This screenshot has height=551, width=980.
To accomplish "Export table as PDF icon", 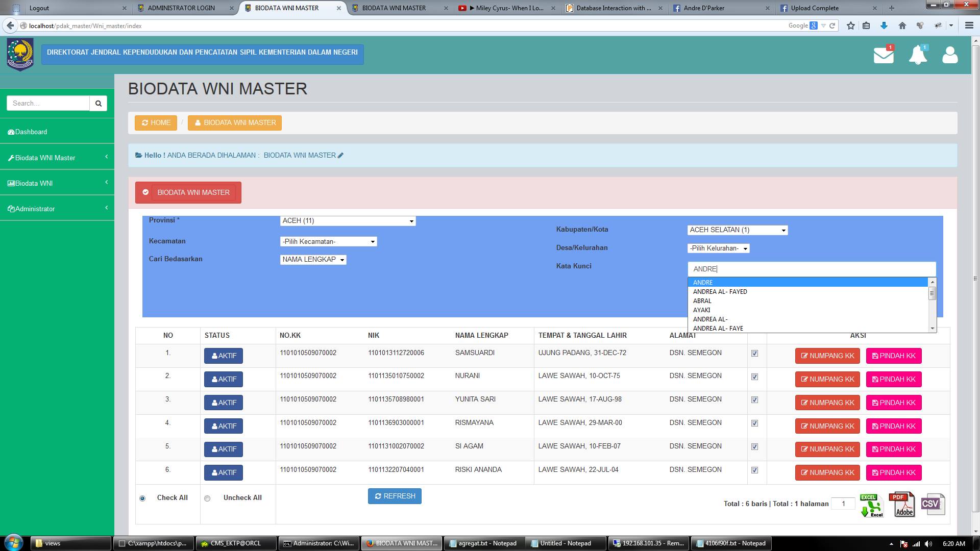I will [x=902, y=504].
